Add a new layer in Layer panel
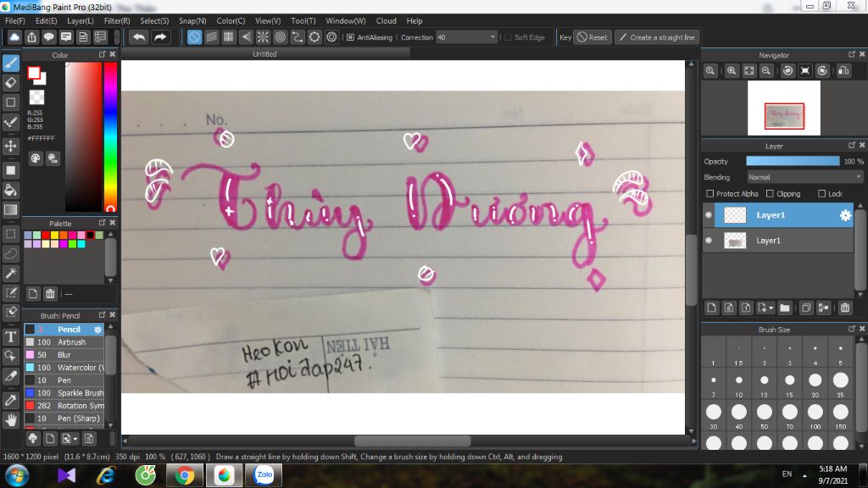The image size is (868, 488). (712, 308)
